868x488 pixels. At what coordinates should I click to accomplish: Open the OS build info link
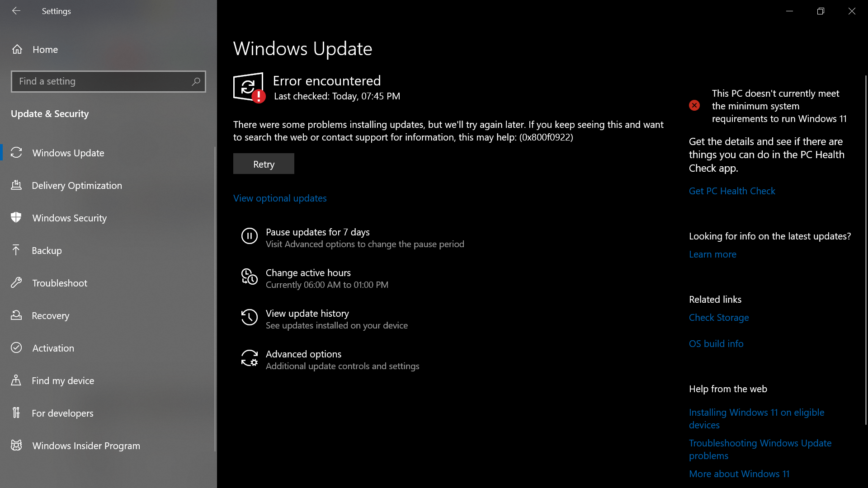pos(716,344)
